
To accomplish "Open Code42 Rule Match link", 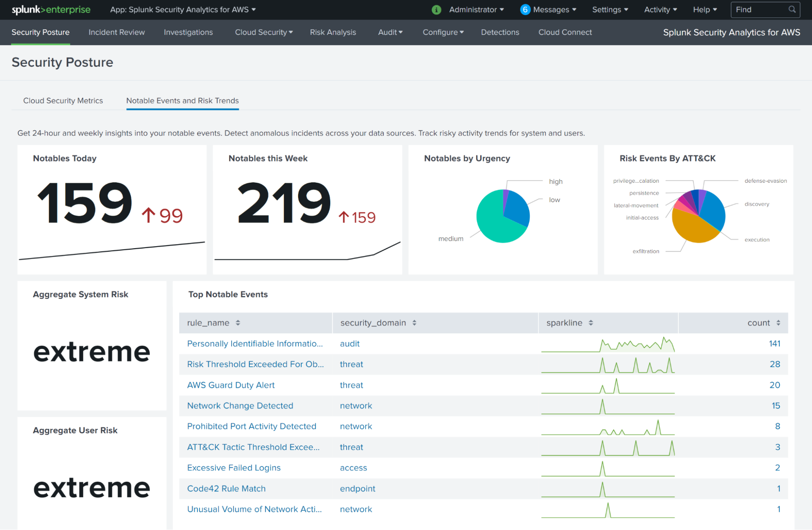I will pyautogui.click(x=226, y=489).
